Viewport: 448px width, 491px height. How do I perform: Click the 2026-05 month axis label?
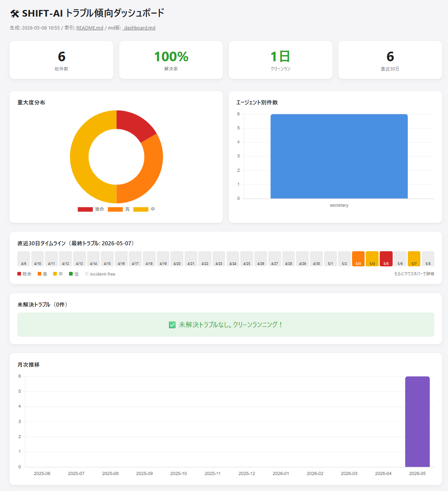(417, 474)
